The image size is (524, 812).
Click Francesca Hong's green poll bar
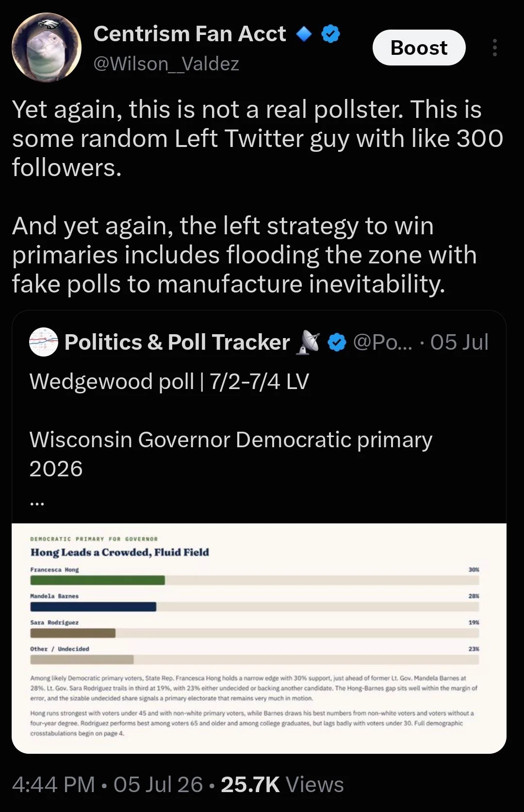[x=98, y=580]
